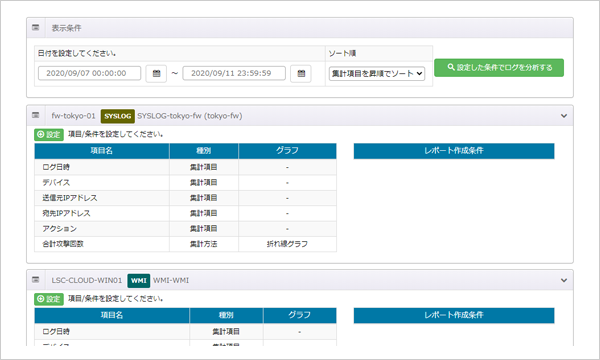Click 集計項目 cell in 送信元IPアドレス row
This screenshot has height=360, width=600.
204,198
